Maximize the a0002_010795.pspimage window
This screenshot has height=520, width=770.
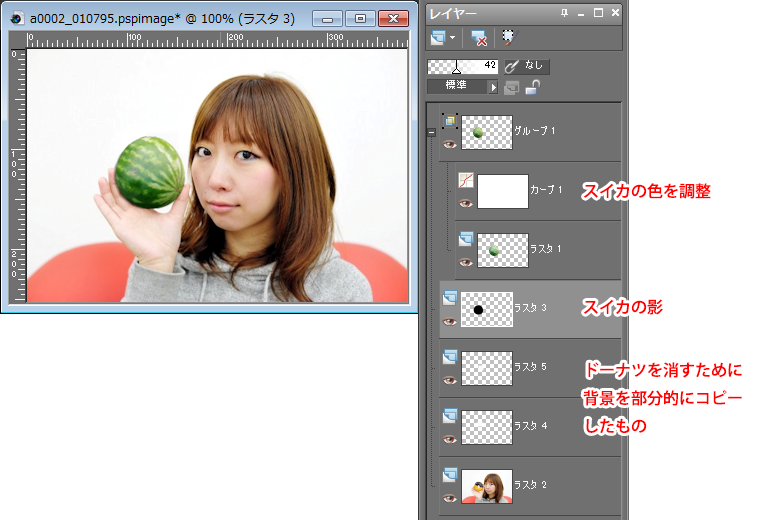coord(360,19)
